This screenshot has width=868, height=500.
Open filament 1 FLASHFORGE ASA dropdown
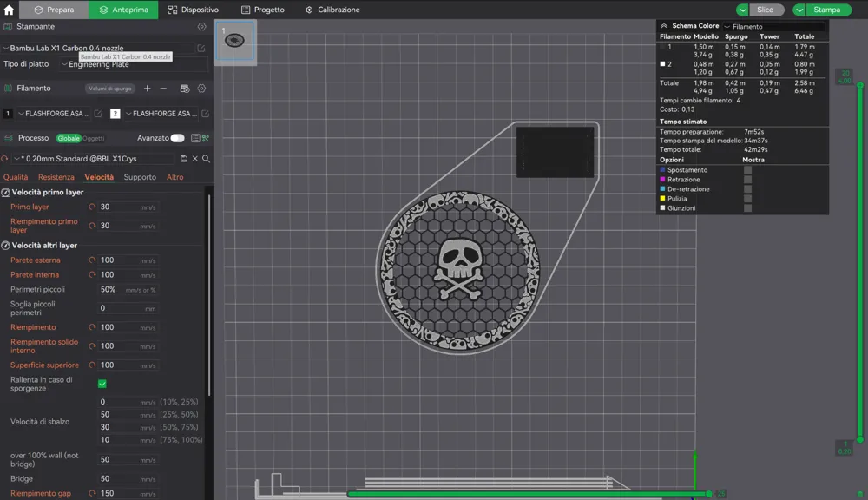pos(54,114)
